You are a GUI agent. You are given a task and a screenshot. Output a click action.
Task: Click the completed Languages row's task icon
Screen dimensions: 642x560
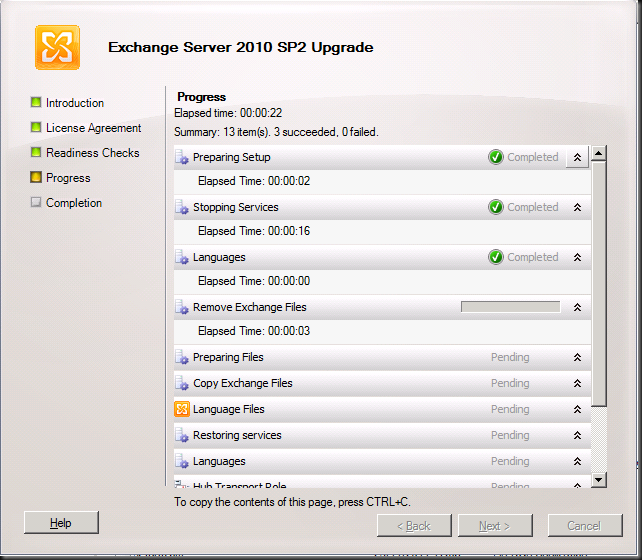[182, 257]
